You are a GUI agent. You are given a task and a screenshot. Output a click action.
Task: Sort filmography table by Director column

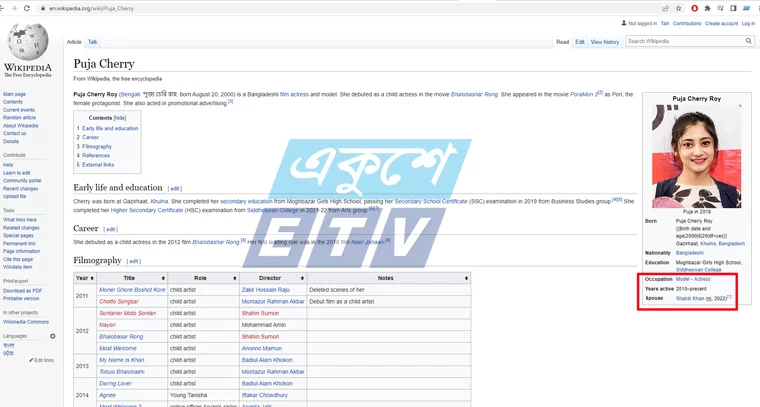(273, 278)
